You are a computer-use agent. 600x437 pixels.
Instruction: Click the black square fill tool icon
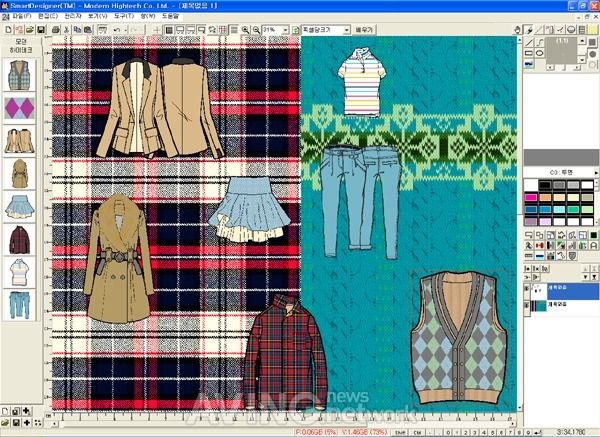point(593,235)
